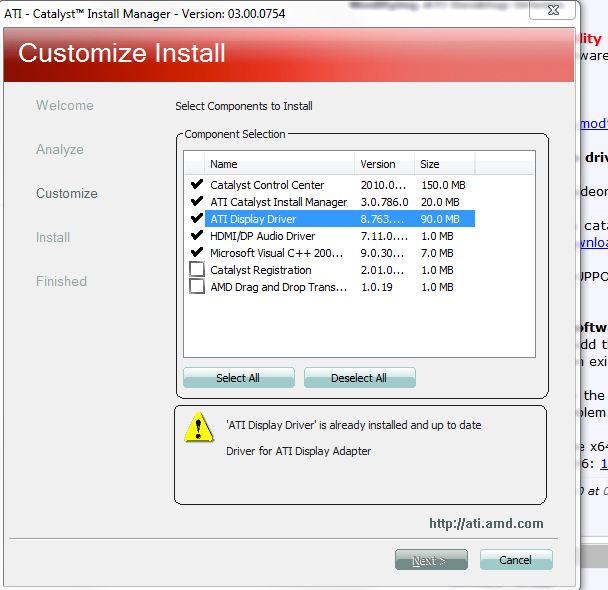Click the 7.0 MB size cell
608x590 pixels.
click(437, 253)
